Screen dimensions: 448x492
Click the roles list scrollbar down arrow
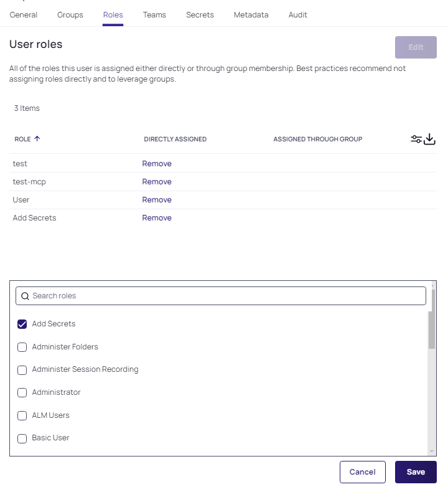coord(432,452)
